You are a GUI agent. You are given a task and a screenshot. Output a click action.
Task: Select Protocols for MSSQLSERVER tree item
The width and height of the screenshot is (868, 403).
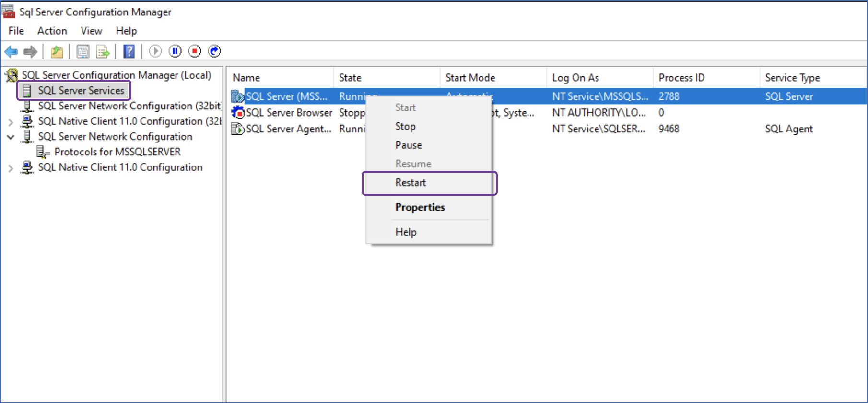(x=117, y=152)
